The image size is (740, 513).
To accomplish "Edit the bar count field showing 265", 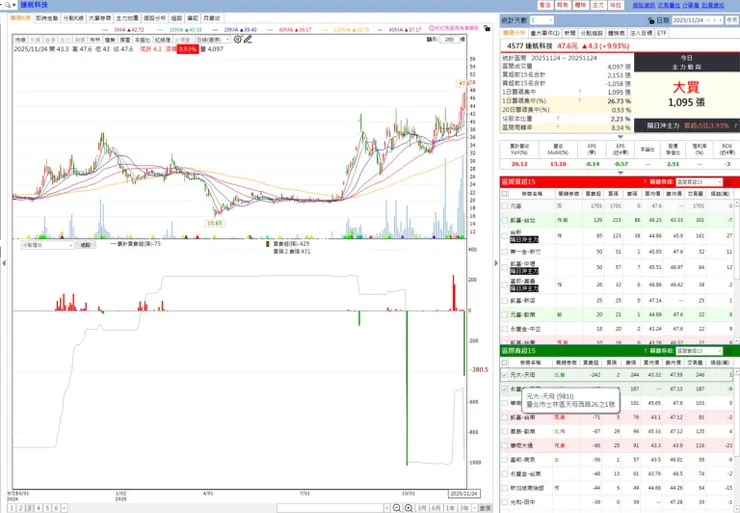I will [449, 40].
